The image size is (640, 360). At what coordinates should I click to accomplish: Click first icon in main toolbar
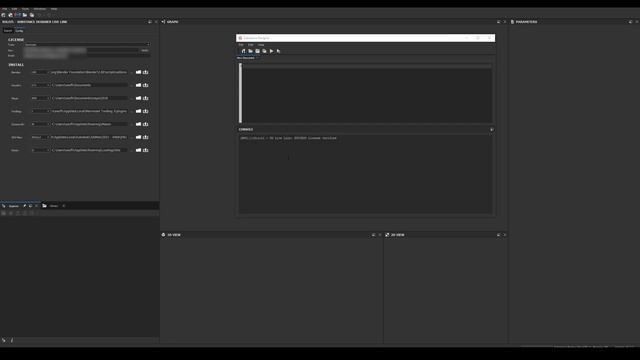(x=3, y=15)
